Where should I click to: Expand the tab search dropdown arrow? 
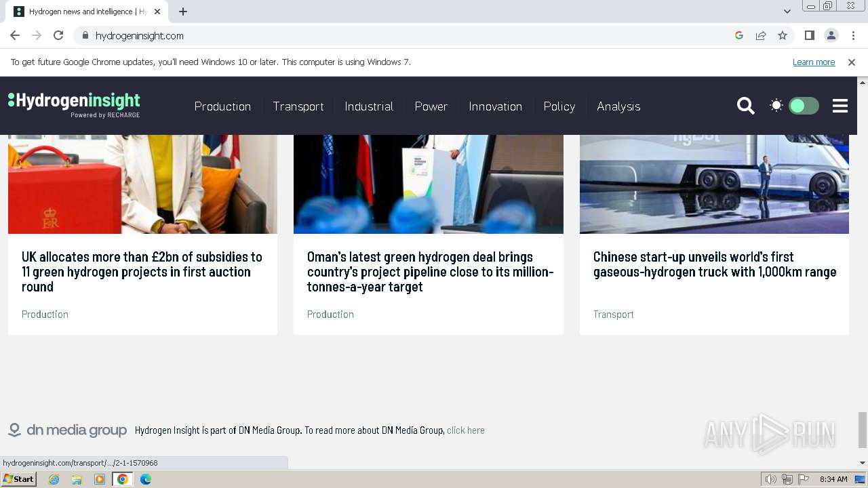coord(787,12)
